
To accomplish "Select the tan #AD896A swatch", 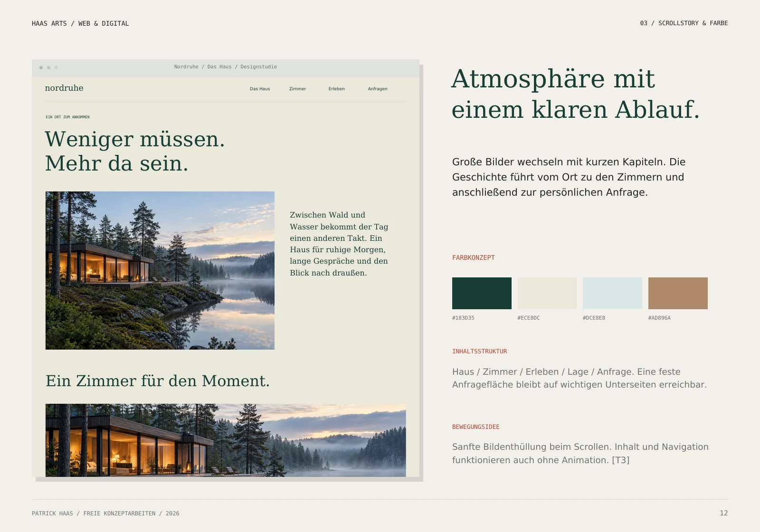I will tap(678, 293).
